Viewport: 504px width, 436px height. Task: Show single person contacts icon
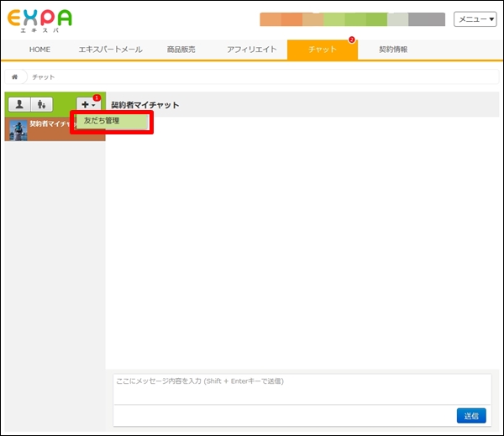pos(19,104)
